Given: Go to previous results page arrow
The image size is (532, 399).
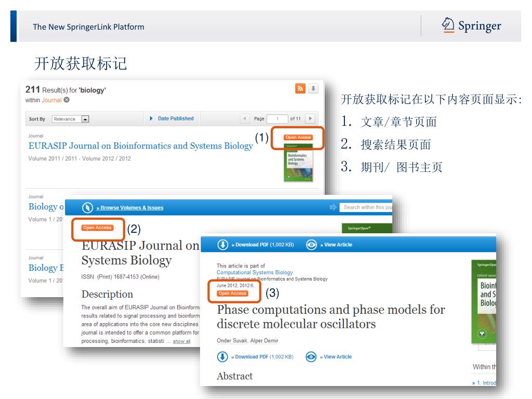Looking at the screenshot, I should [x=244, y=119].
